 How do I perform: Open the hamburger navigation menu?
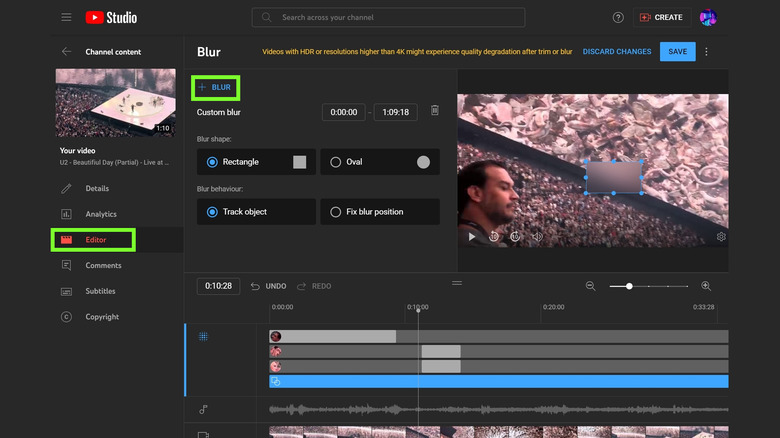pyautogui.click(x=66, y=17)
